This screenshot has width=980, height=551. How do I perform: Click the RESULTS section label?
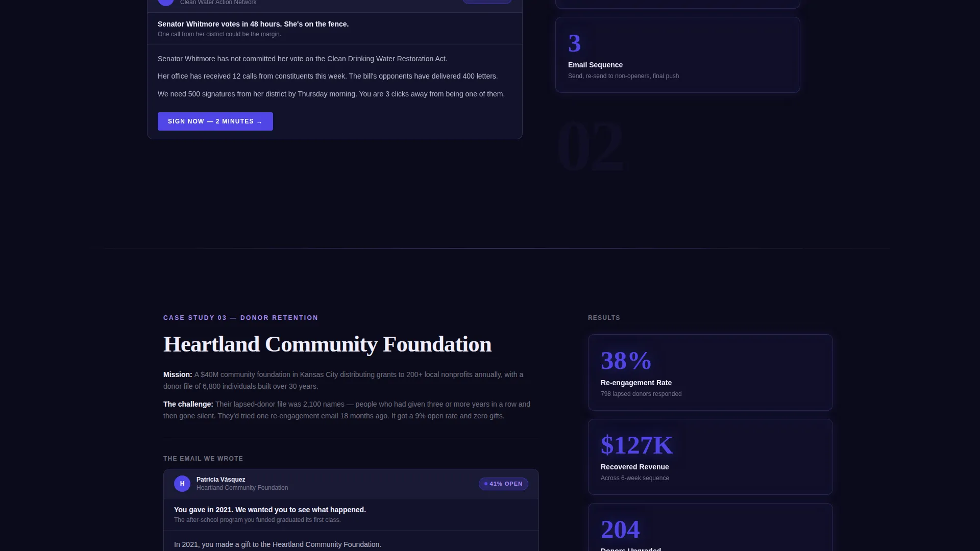tap(604, 318)
